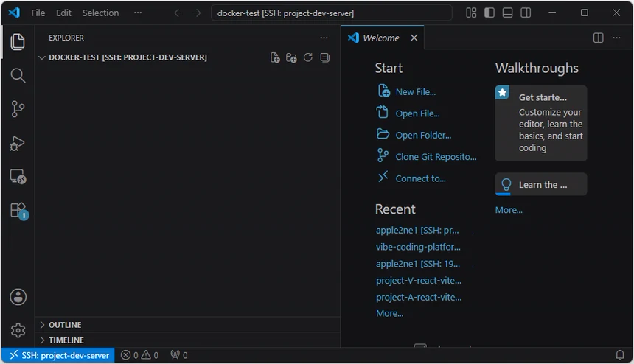Open the Search view icon

tap(18, 76)
